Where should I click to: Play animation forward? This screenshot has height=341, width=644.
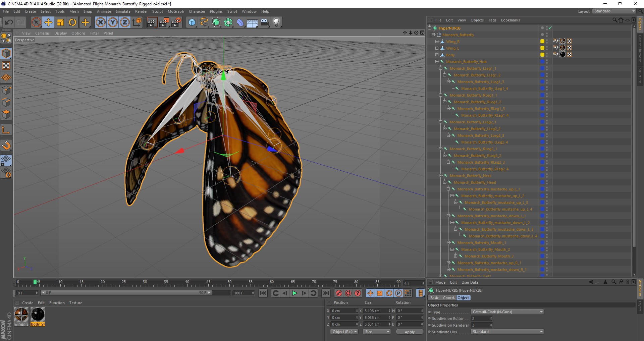(294, 293)
